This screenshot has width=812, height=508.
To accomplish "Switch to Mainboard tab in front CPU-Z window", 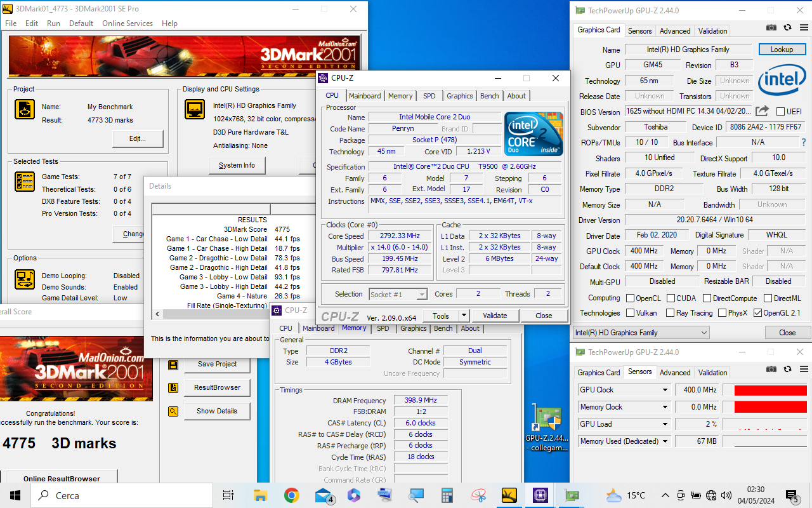I will pos(365,96).
